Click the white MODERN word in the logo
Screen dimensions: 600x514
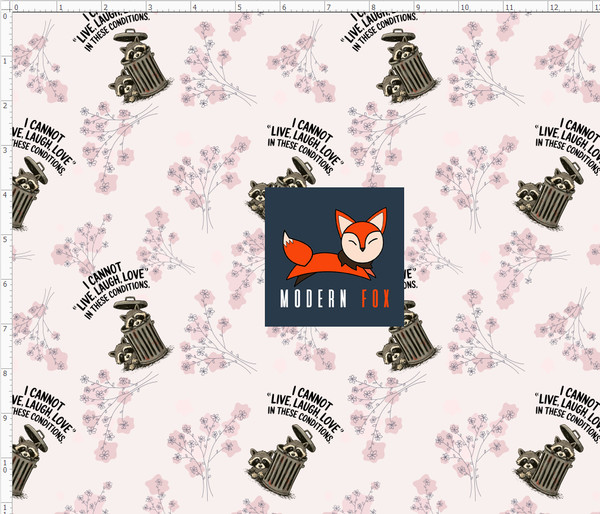[305, 299]
